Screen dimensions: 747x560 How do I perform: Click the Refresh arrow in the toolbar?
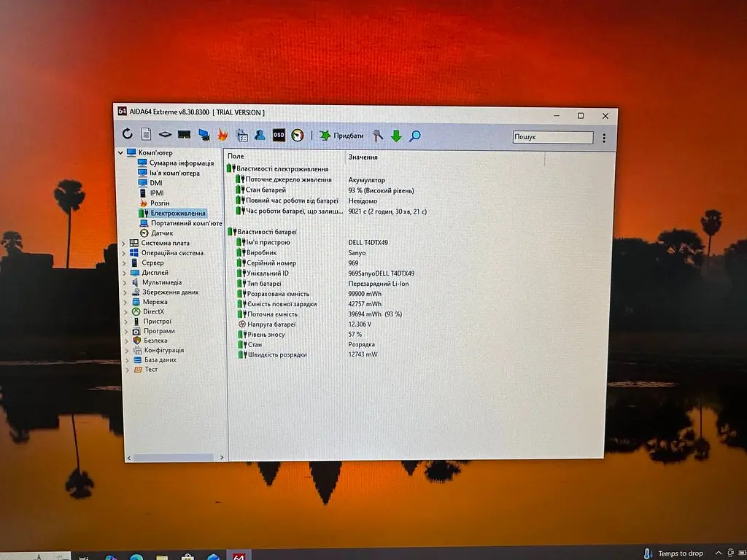127,134
